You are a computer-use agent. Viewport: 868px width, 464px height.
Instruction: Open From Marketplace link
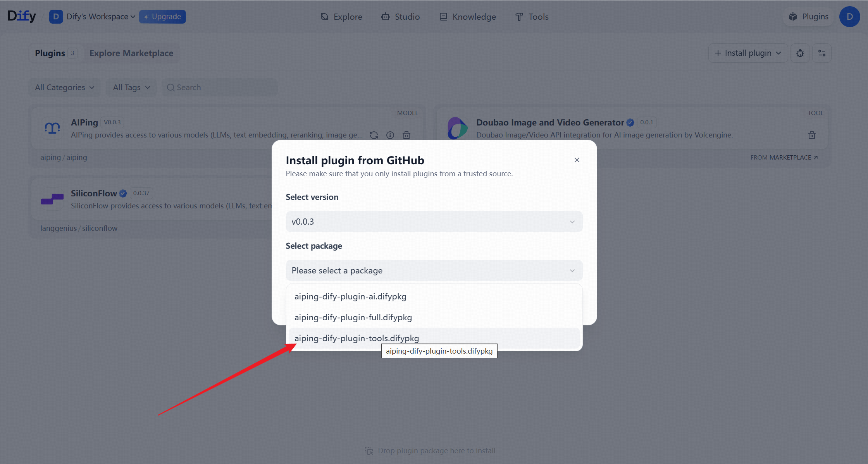click(784, 158)
